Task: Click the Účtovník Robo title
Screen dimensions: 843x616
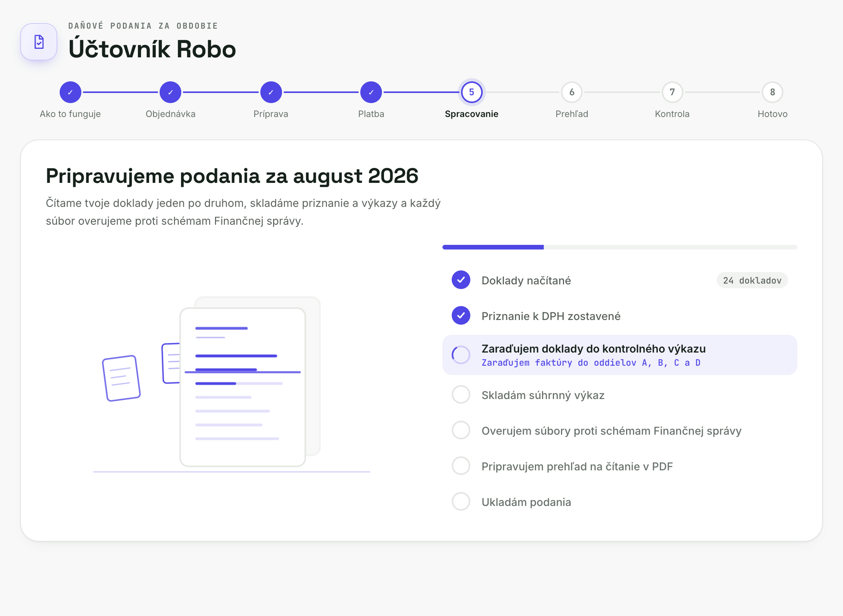Action: (152, 49)
